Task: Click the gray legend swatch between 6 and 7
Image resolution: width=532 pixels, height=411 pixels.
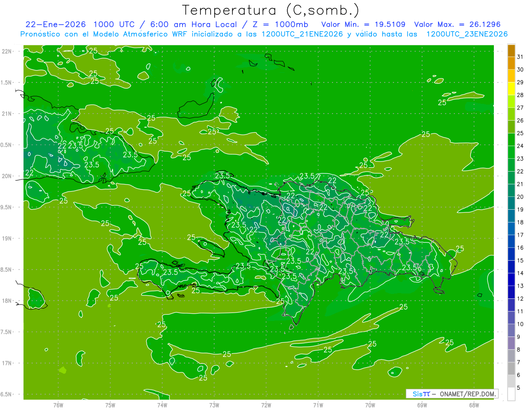Action: coord(511,369)
